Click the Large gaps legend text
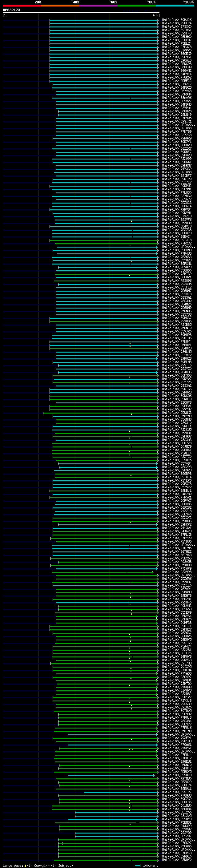197x868 pixels. [38, 865]
